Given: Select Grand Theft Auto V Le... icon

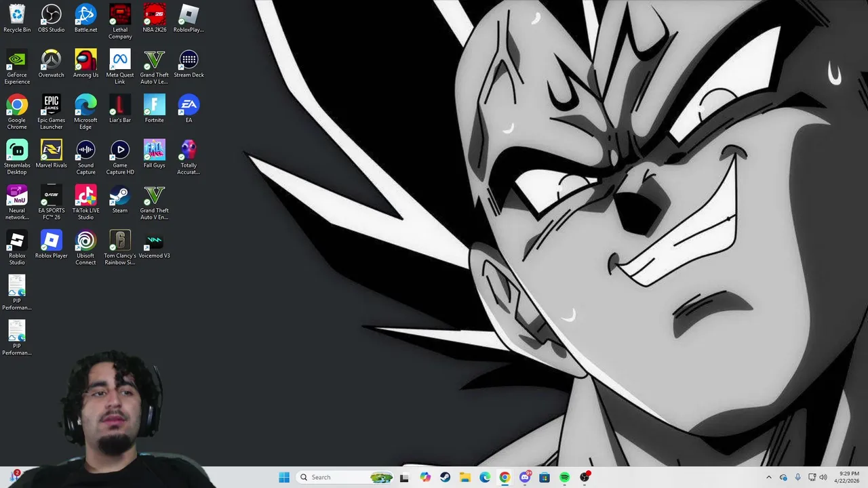Looking at the screenshot, I should coord(155,67).
